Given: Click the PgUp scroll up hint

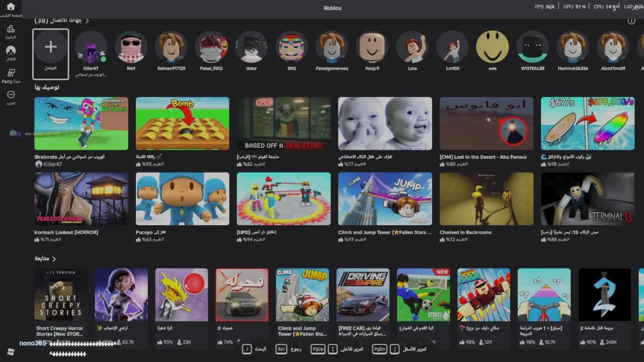Looking at the screenshot, I should coord(318,349).
